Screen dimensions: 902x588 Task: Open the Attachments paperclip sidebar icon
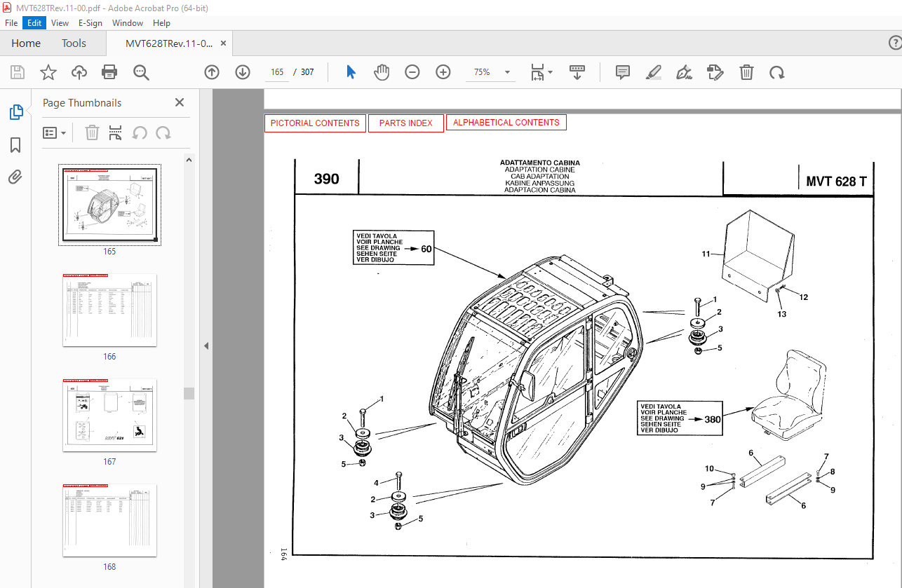[x=15, y=177]
